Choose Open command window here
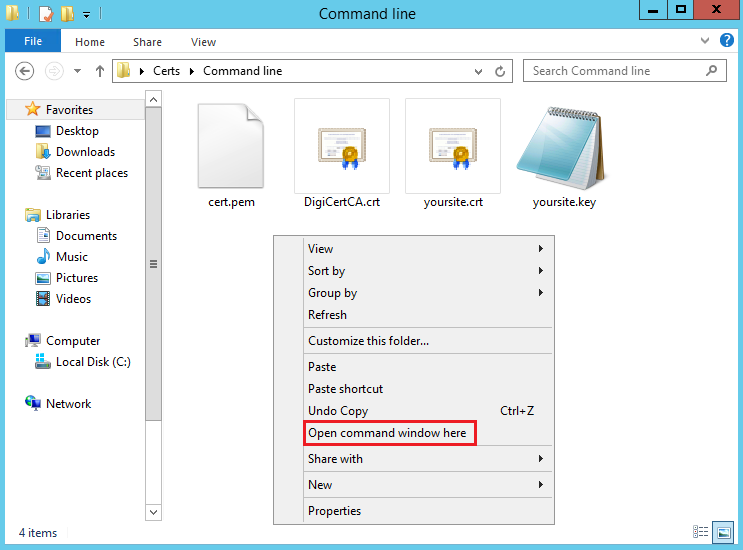This screenshot has width=743, height=550. coord(387,433)
